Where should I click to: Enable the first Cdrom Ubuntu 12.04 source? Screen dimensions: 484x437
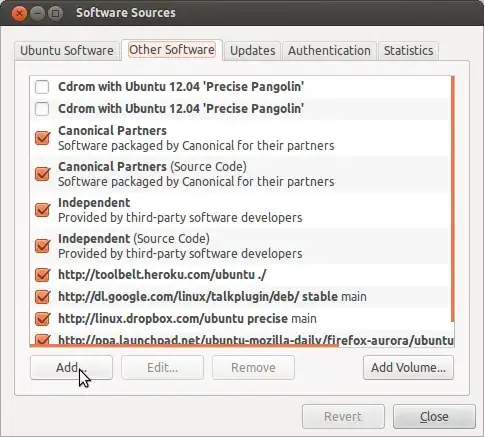tap(42, 87)
